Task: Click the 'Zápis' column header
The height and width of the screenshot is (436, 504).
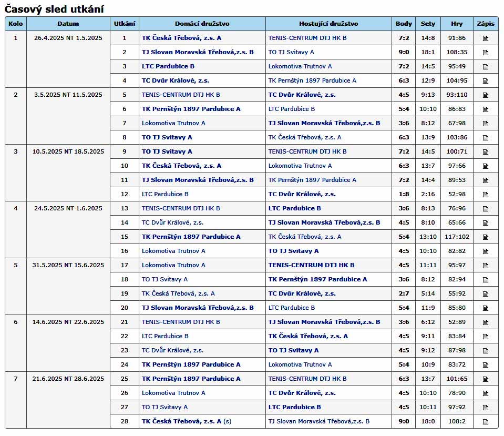Action: (486, 24)
